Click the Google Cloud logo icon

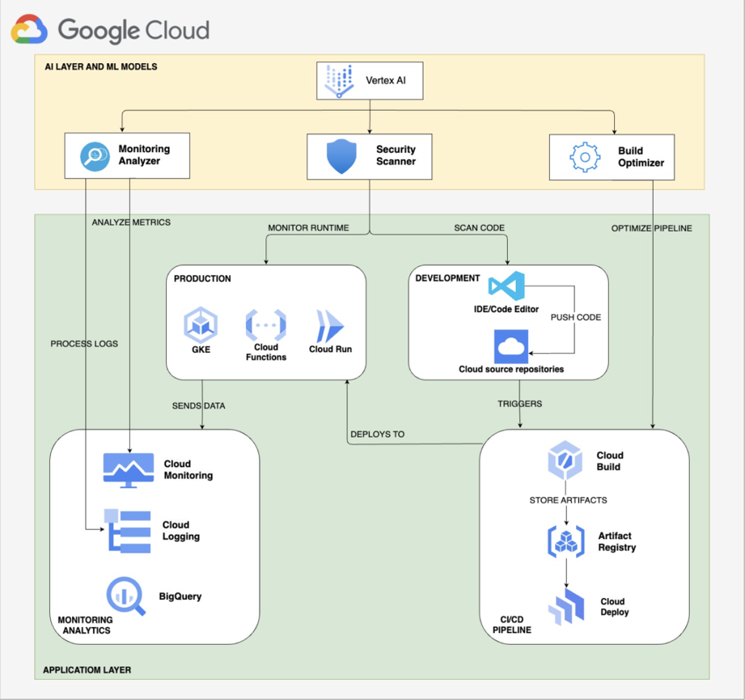pyautogui.click(x=29, y=29)
